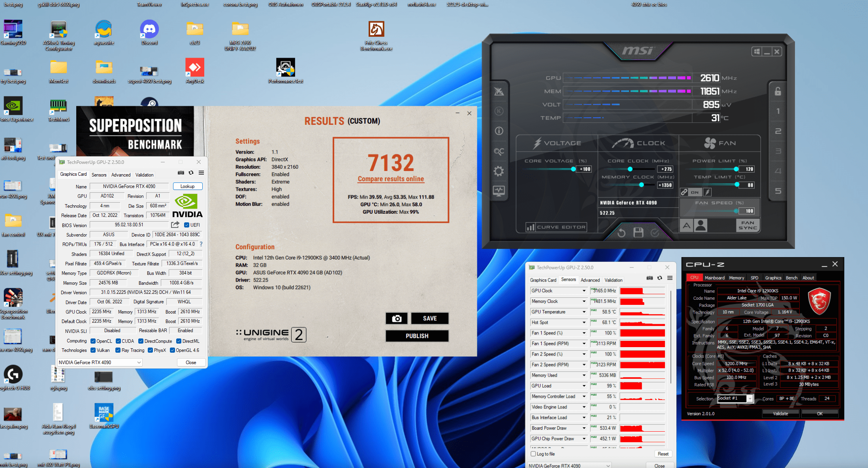Viewport: 868px width, 468px height.
Task: Click Afterburner information icon
Action: 499,131
